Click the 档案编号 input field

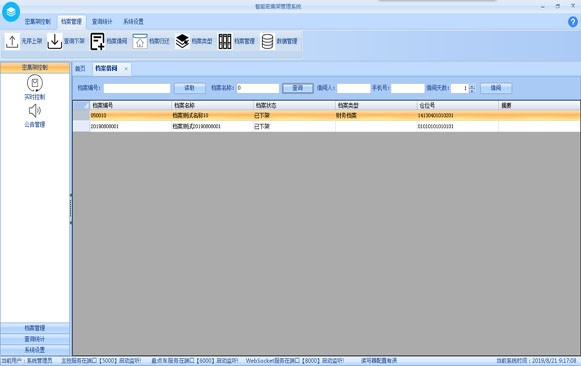coord(137,88)
